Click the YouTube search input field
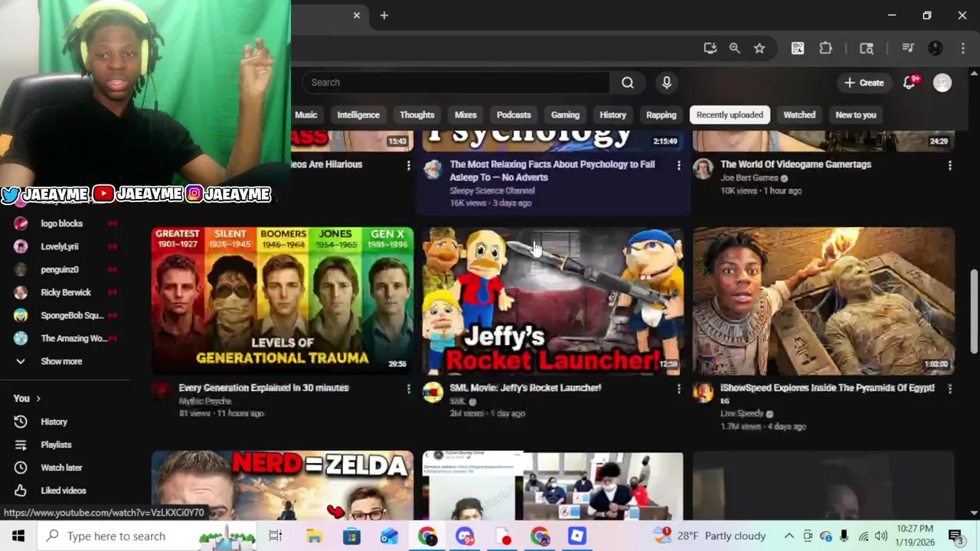 pos(456,83)
